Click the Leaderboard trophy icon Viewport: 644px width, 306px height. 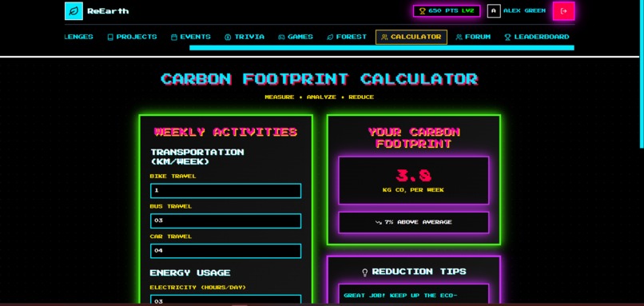tap(507, 37)
